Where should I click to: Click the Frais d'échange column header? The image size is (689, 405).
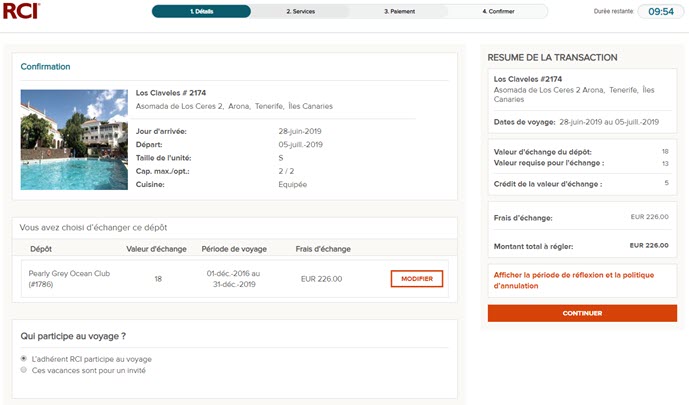pyautogui.click(x=323, y=249)
